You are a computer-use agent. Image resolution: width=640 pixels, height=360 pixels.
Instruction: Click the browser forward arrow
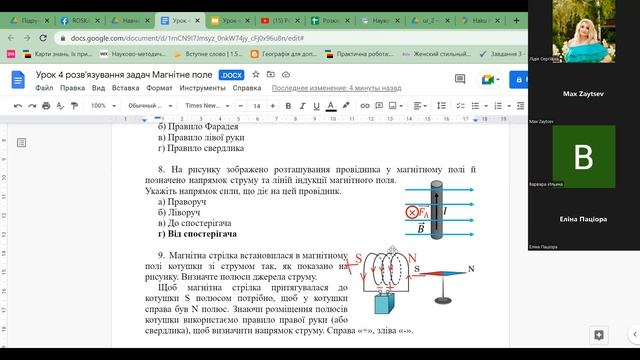(27, 38)
